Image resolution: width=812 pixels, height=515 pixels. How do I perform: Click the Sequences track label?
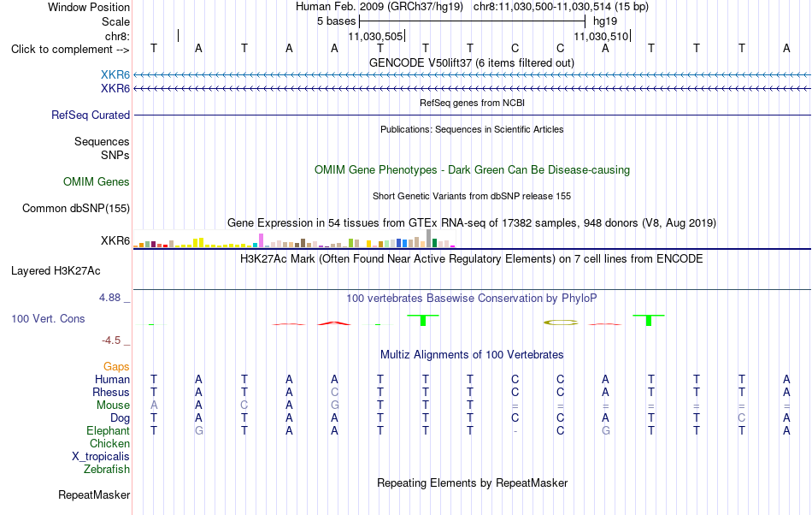102,141
